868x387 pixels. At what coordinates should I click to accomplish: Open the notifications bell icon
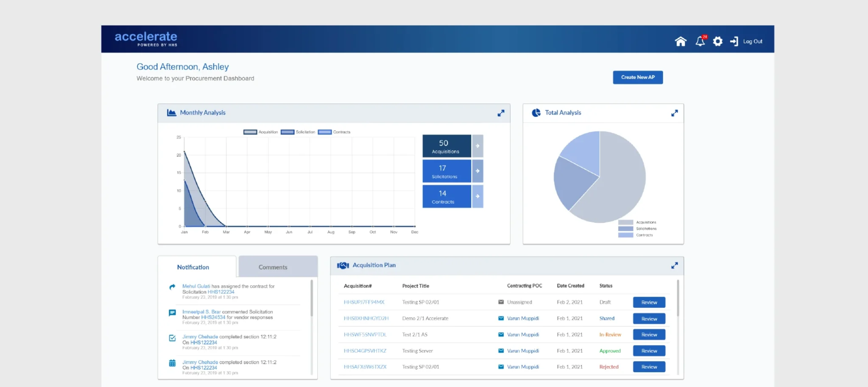pos(701,41)
